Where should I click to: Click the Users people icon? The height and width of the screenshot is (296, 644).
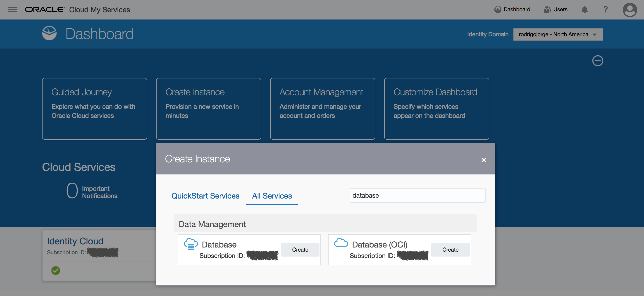(x=548, y=10)
